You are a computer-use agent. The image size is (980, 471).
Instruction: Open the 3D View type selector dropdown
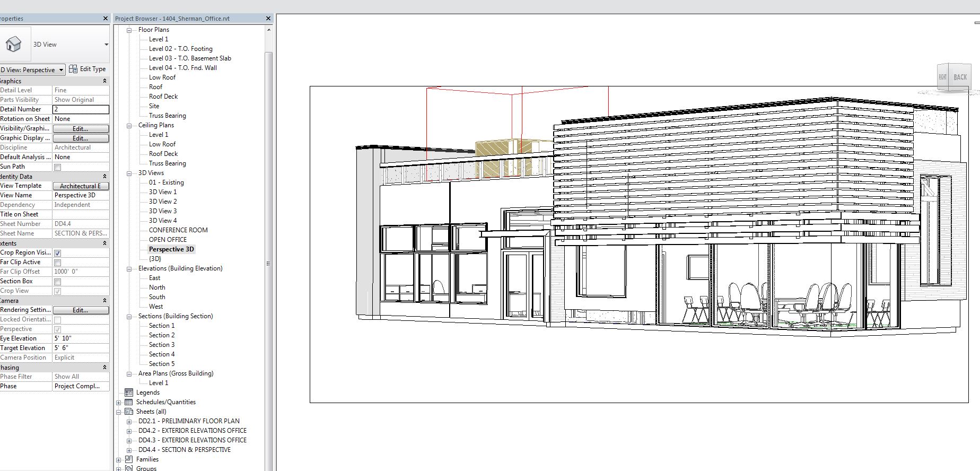[x=106, y=45]
